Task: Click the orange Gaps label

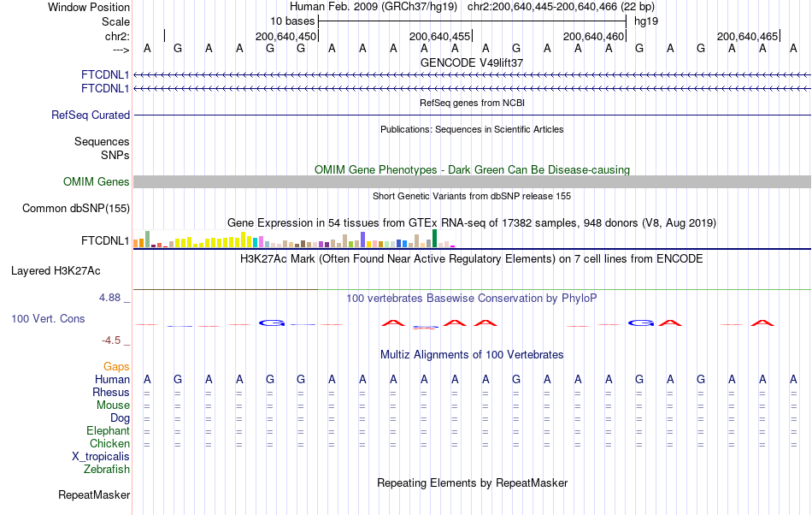Action: (116, 367)
